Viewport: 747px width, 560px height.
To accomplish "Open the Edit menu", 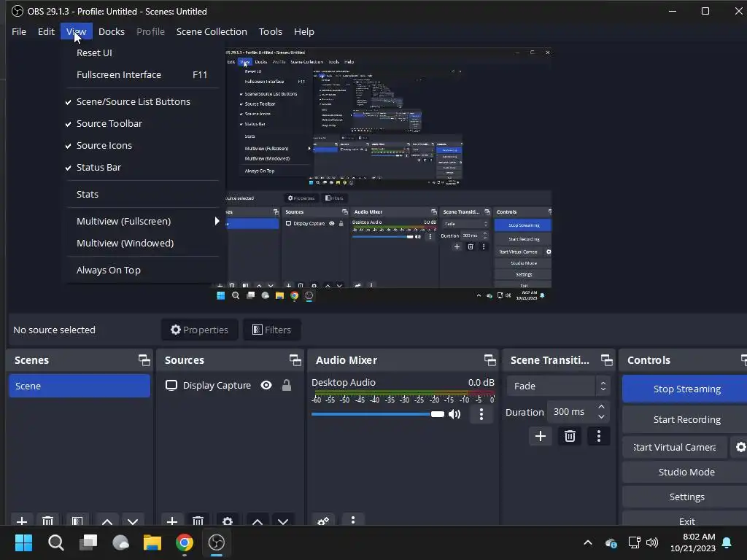I will [46, 31].
